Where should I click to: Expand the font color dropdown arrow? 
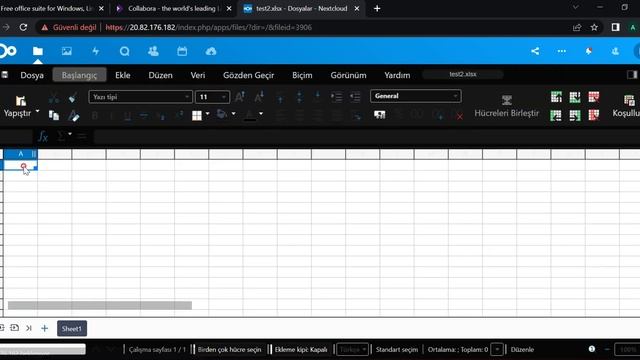point(261,114)
